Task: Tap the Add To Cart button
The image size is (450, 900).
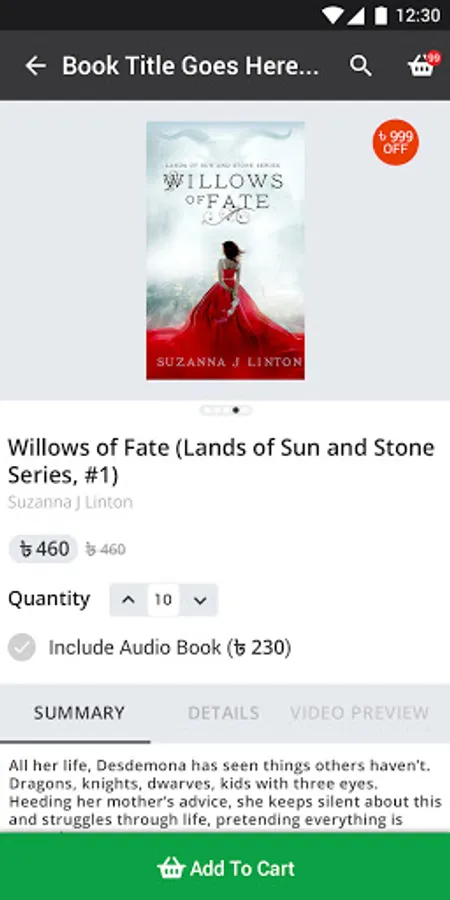Action: tap(225, 867)
